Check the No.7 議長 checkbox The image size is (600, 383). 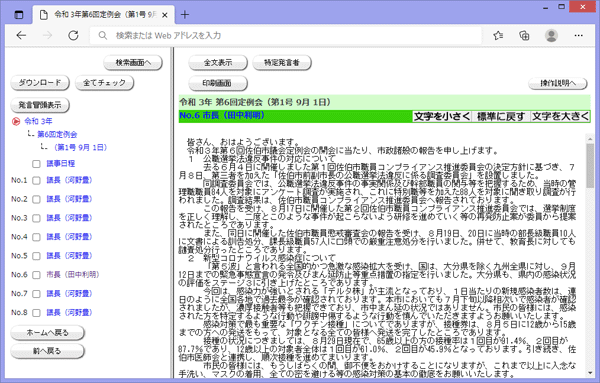pos(36,294)
